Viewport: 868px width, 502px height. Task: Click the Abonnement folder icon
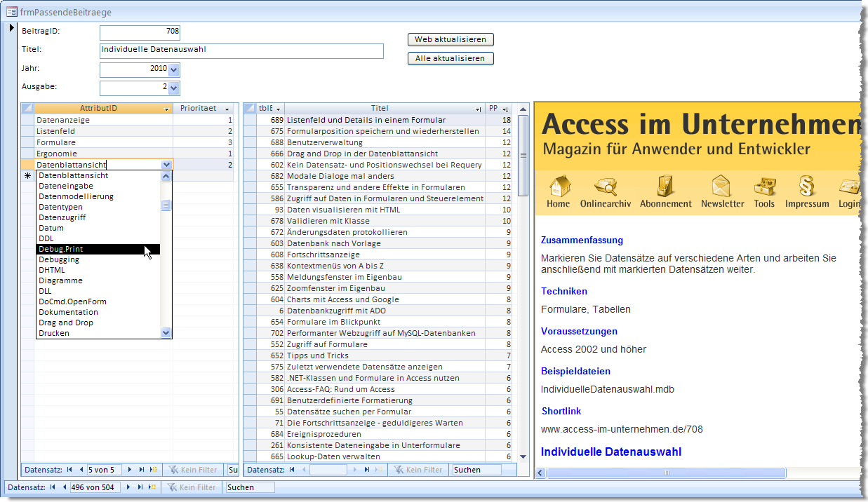tap(665, 187)
